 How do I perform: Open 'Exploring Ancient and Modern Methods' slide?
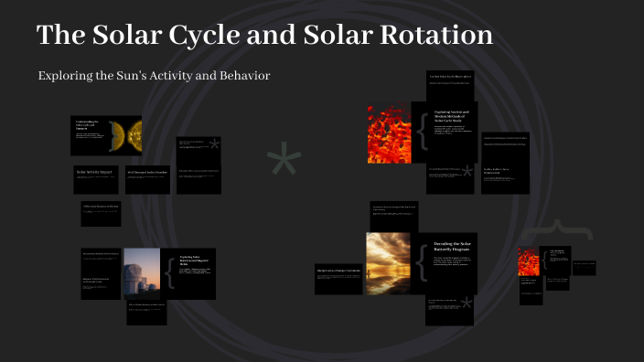coord(445,133)
